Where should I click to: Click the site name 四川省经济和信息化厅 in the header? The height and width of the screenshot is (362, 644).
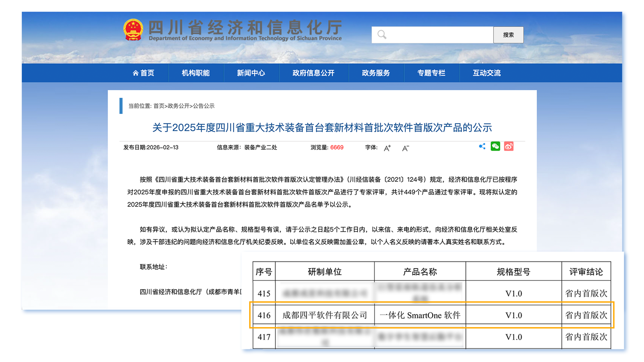pyautogui.click(x=245, y=27)
